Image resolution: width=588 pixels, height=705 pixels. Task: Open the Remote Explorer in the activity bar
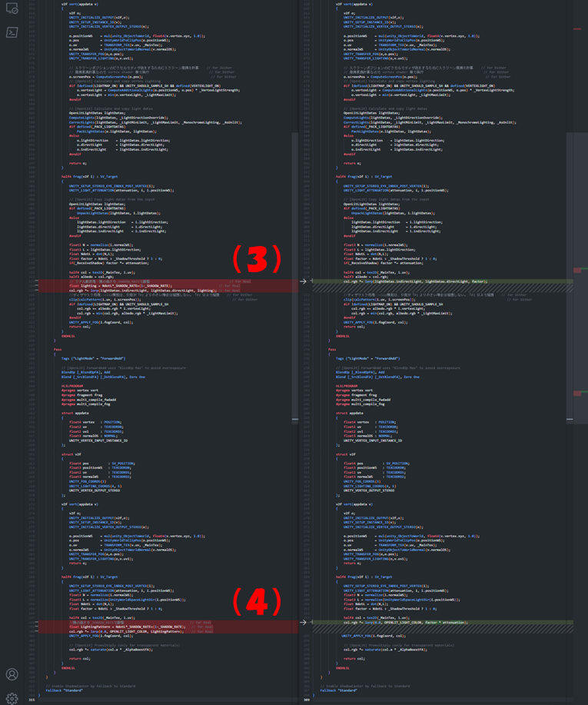pos(12,8)
